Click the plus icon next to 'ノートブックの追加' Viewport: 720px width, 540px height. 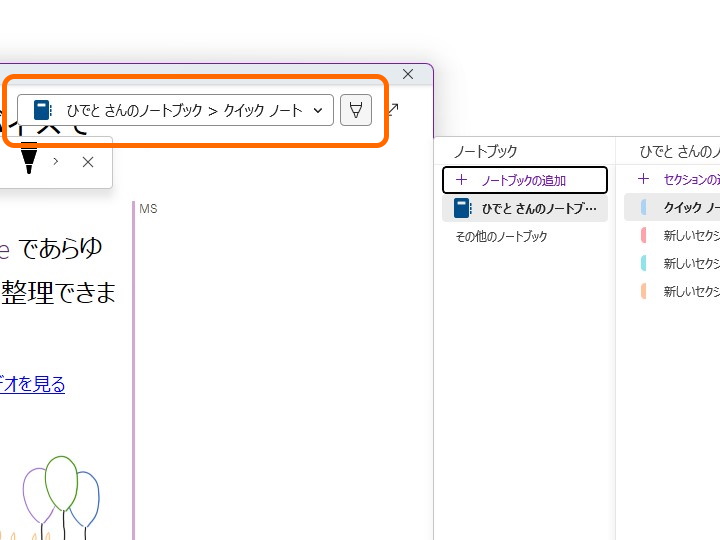(461, 180)
